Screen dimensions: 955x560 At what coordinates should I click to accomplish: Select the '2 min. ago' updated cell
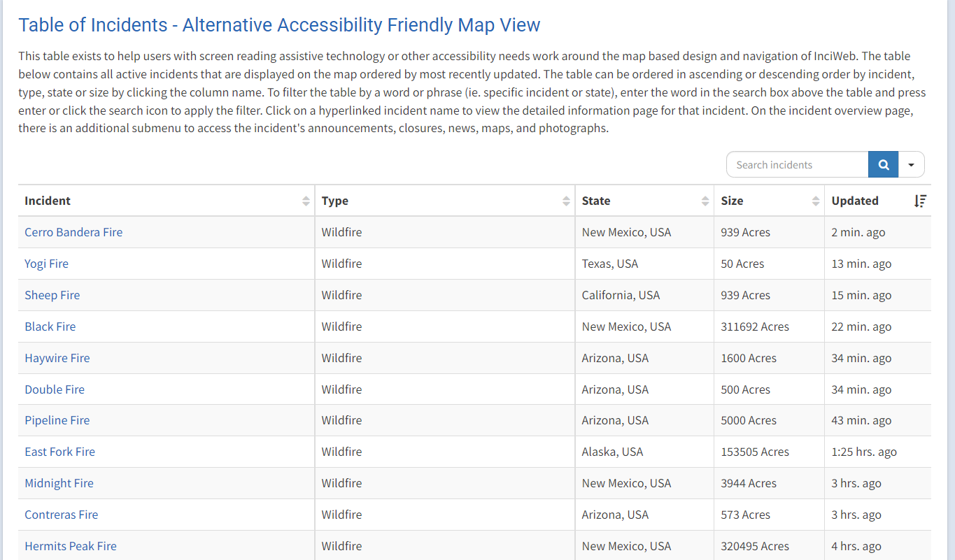pyautogui.click(x=878, y=232)
